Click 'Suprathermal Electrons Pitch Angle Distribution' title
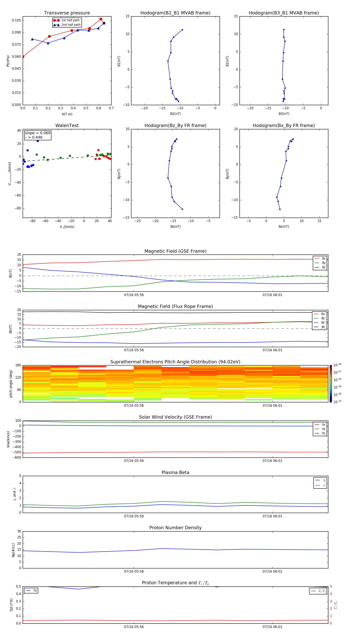Screen dimensions: 351x644 pos(175,362)
